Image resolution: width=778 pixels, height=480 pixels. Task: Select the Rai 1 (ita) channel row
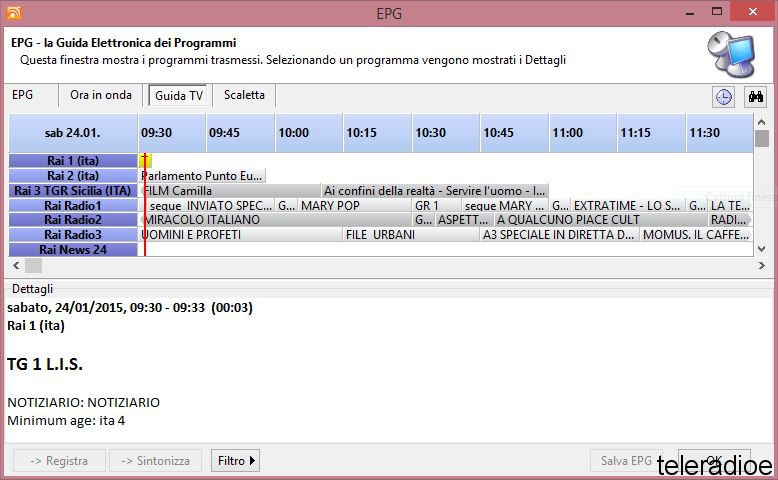73,160
